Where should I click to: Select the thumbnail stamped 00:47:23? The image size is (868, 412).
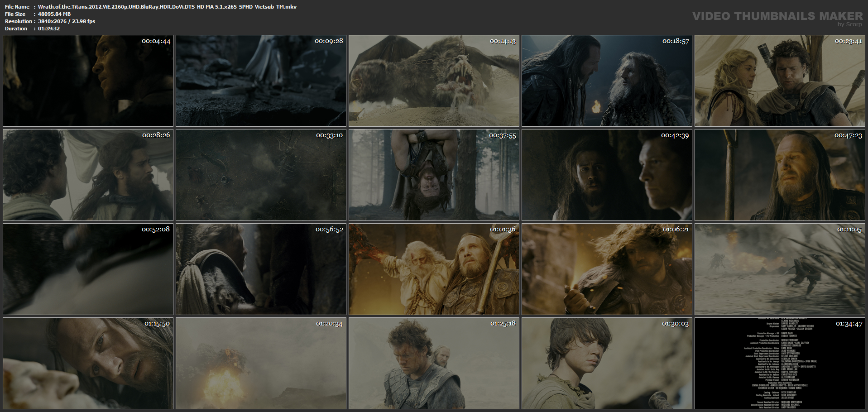click(x=780, y=175)
